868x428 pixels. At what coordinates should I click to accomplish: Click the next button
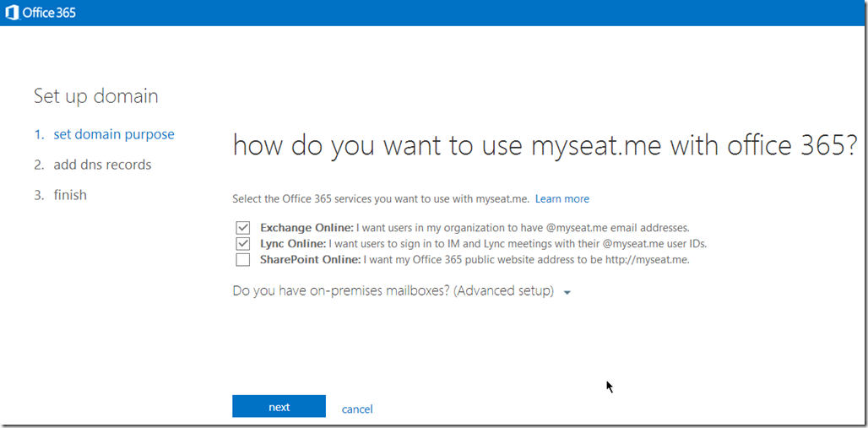coord(279,406)
